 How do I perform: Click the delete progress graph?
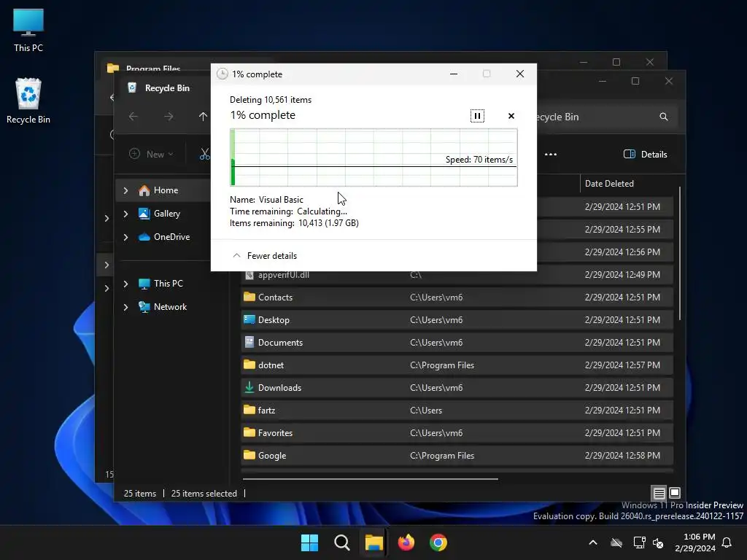pos(373,157)
